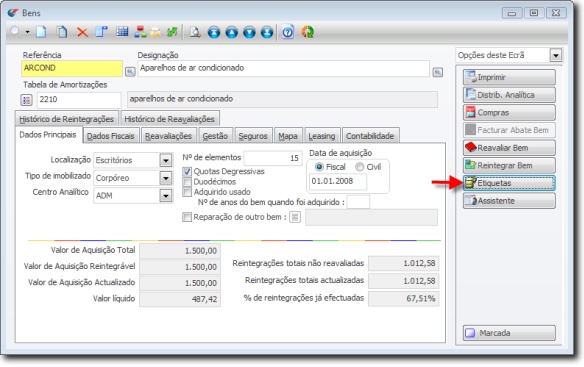
Task: Expand the Centro Analítico dropdown
Action: (166, 196)
